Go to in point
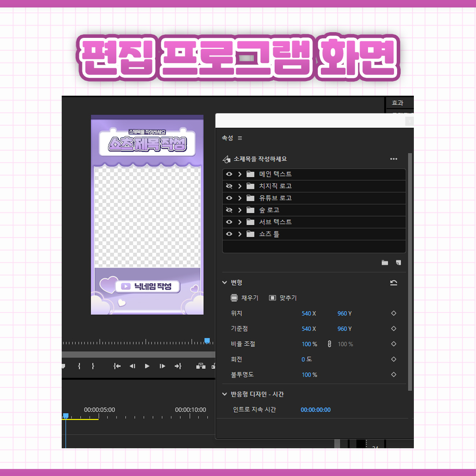The width and height of the screenshot is (476, 476). [117, 366]
